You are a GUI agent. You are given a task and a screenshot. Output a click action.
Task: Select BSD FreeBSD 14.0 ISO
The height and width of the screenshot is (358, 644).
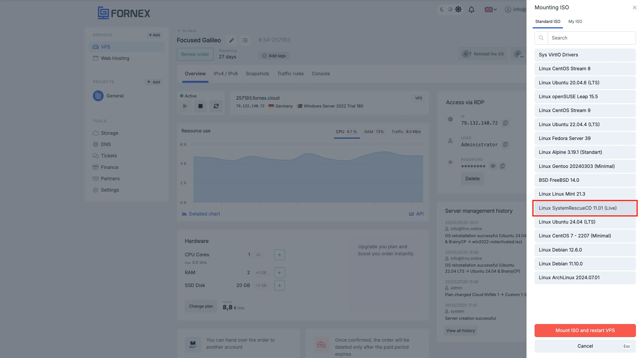coord(585,180)
